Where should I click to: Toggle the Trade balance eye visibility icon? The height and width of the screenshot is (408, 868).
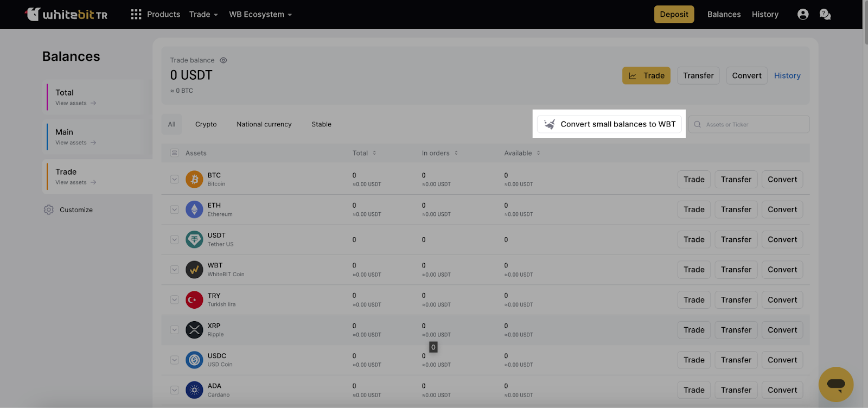223,60
